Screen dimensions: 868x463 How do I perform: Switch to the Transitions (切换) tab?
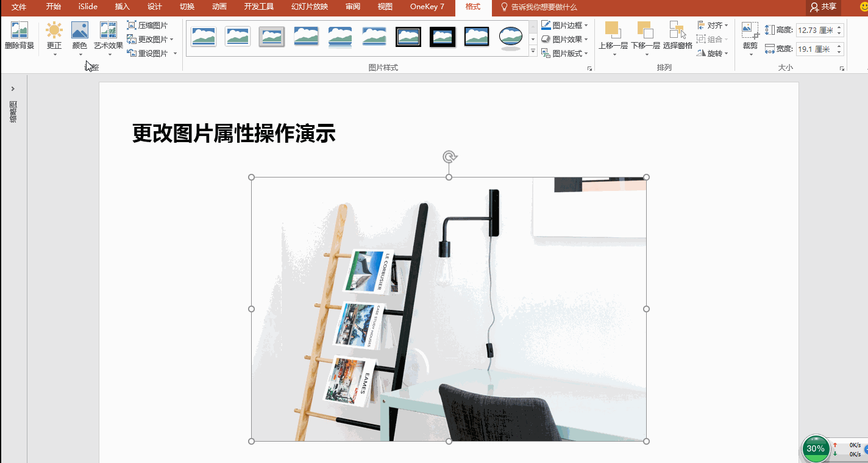187,7
